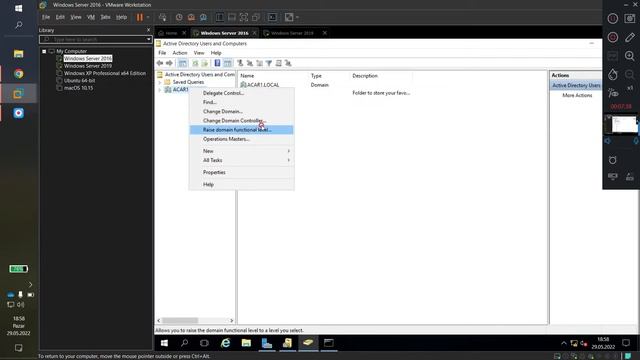The image size is (640, 360).
Task: Open the console view icon in VMware toolbar
Action: coord(272,17)
